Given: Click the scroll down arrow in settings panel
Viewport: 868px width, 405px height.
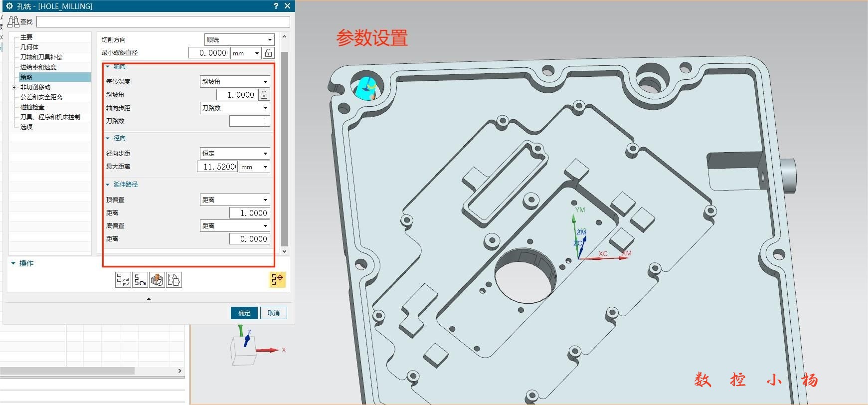Looking at the screenshot, I should coord(285,251).
